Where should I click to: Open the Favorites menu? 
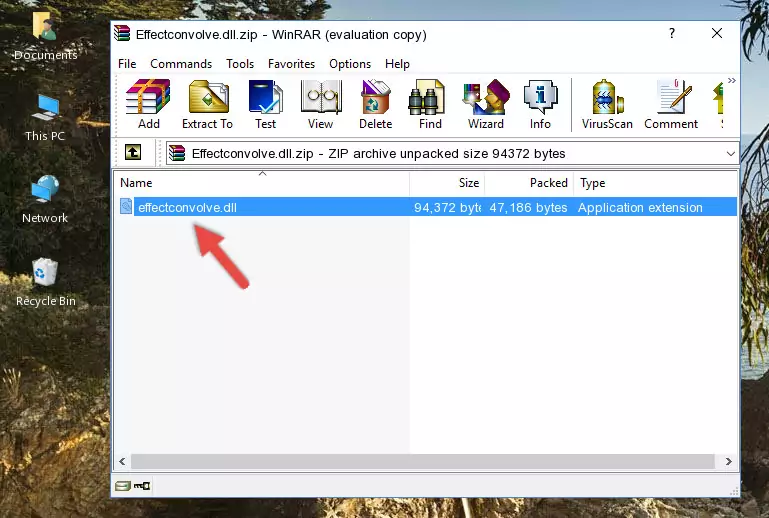[291, 64]
